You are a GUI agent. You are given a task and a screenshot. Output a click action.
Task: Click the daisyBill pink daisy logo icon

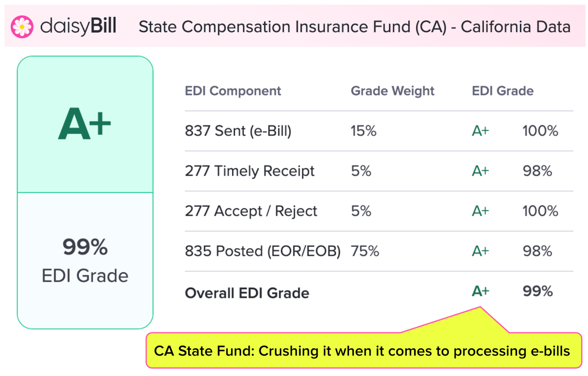point(22,27)
